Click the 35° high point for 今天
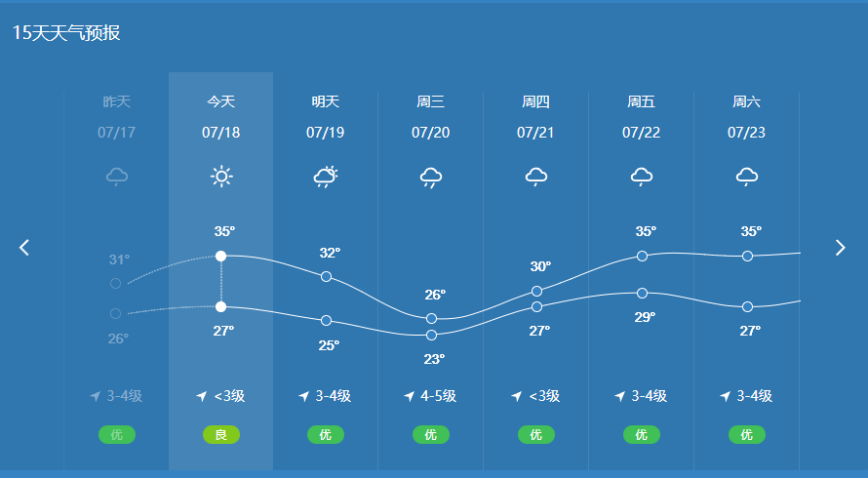This screenshot has height=478, width=868. pos(221,256)
